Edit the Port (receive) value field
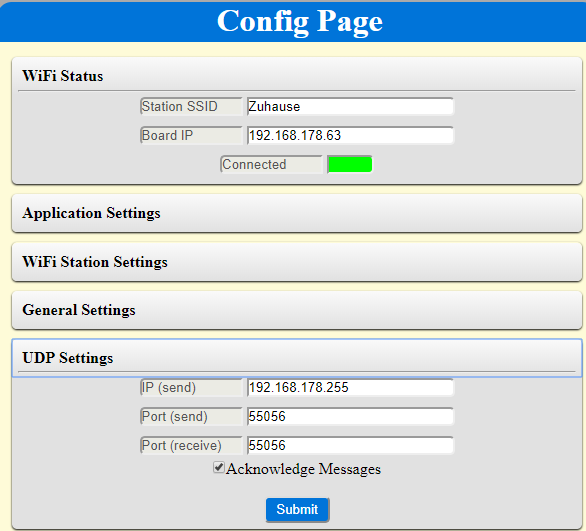Viewport: 586px width, 531px height. (350, 445)
